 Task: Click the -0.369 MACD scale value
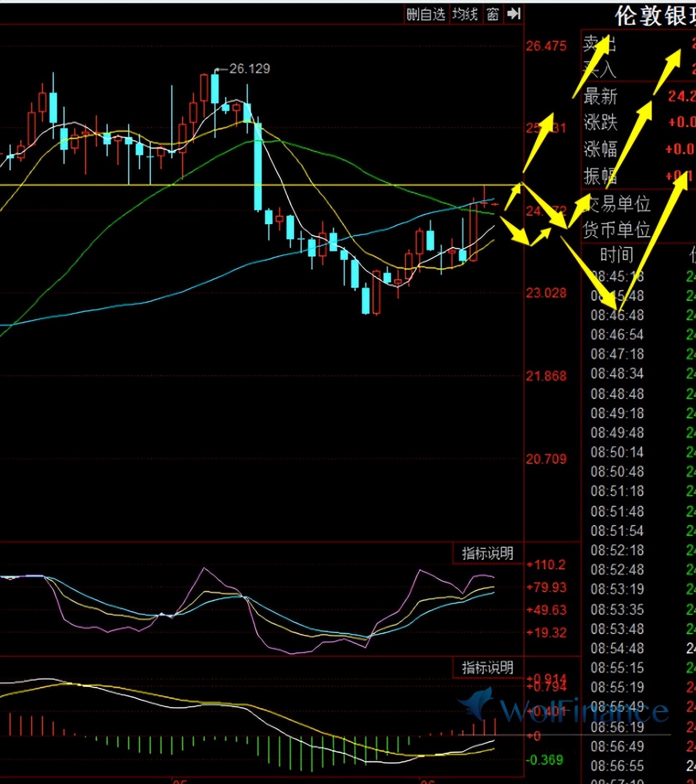(544, 760)
